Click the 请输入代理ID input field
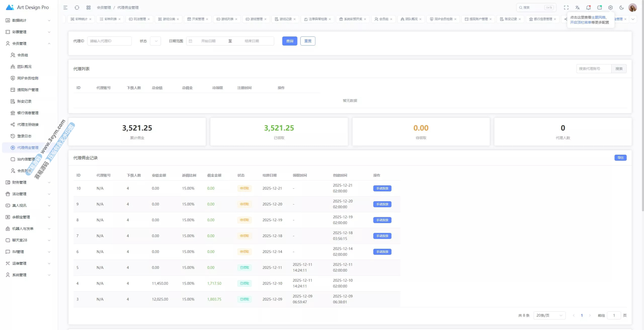Image resolution: width=644 pixels, height=330 pixels. (x=109, y=41)
